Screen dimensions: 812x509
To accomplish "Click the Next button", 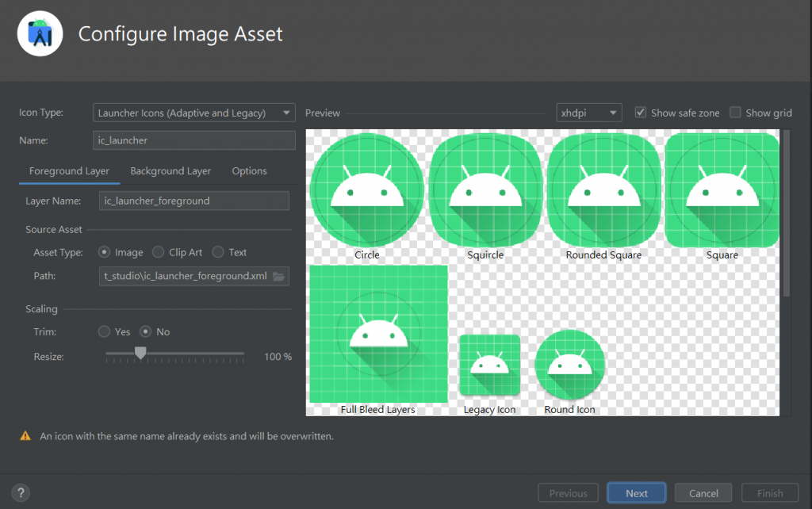I will [x=637, y=493].
